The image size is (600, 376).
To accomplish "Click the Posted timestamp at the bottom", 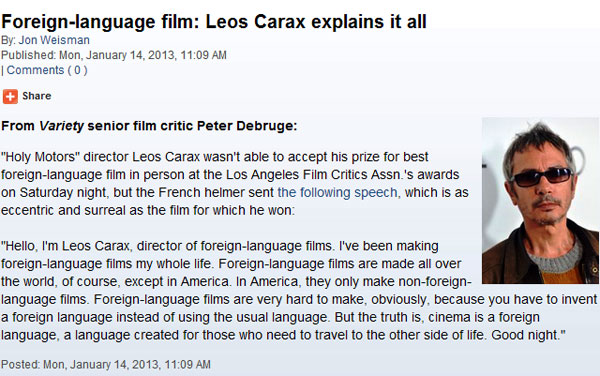I will coord(106,364).
